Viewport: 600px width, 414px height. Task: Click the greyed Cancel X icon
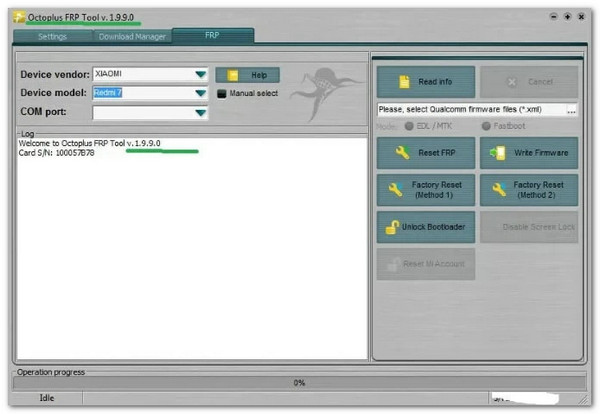(512, 81)
